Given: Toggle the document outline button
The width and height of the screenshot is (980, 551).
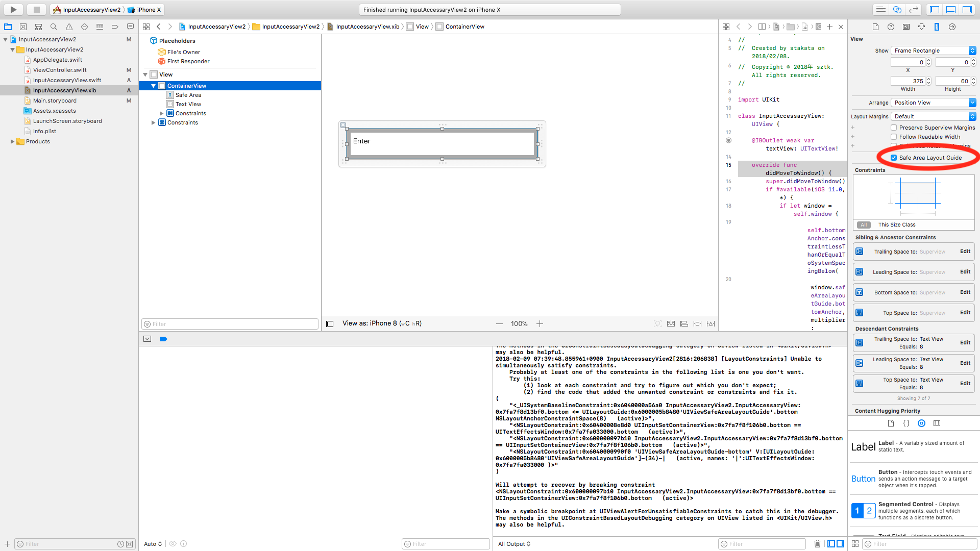Looking at the screenshot, I should 330,323.
